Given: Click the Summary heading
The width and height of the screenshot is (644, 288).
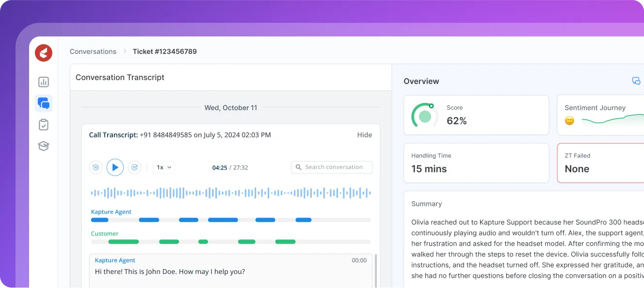Looking at the screenshot, I should pyautogui.click(x=427, y=204).
